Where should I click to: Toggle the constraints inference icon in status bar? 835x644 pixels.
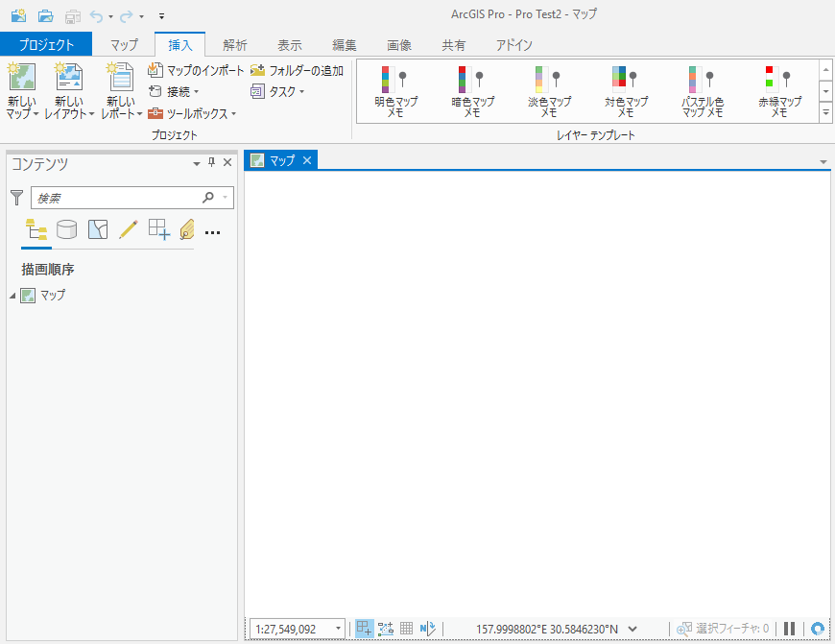386,629
